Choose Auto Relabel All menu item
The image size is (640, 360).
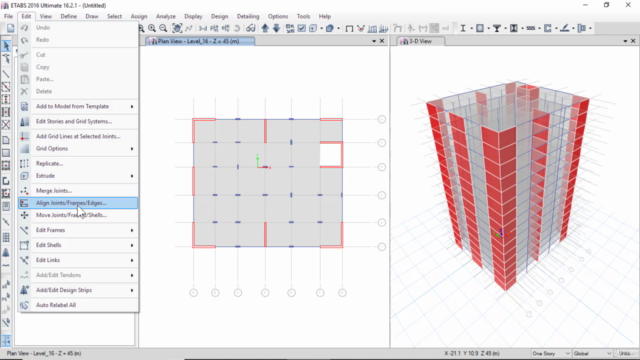click(x=78, y=305)
